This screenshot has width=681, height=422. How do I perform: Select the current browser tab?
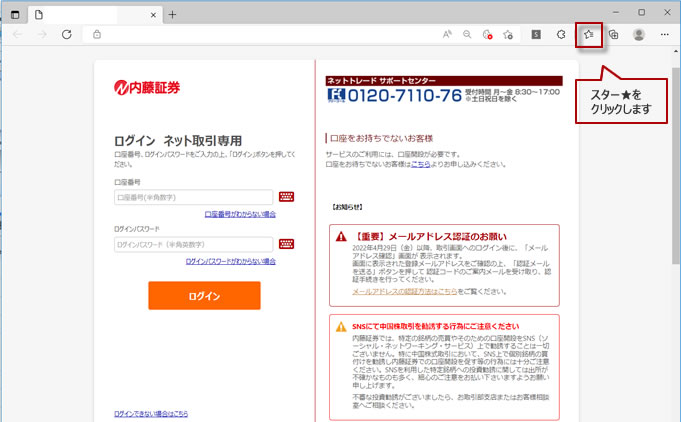[x=90, y=13]
